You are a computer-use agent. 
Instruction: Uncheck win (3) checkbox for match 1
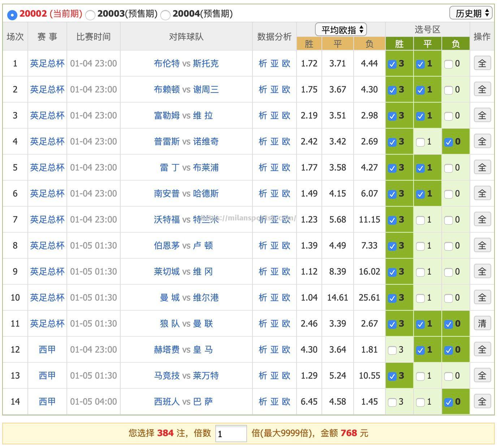tap(392, 64)
